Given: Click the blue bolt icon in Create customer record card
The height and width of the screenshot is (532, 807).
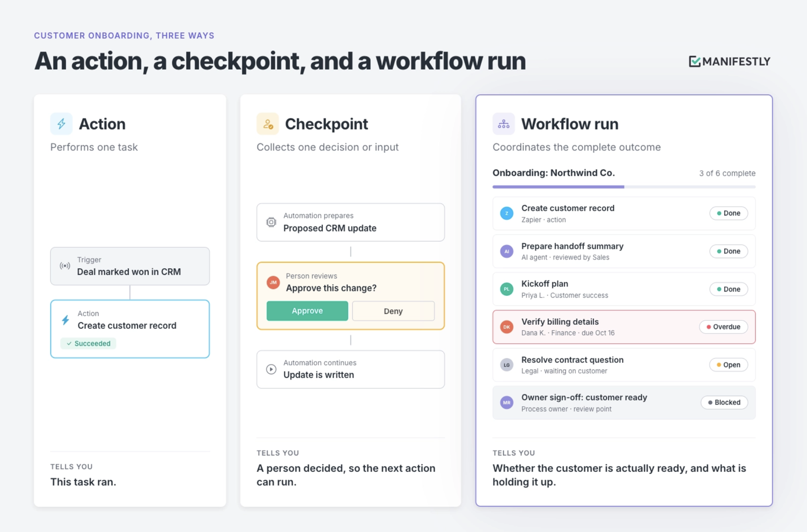Looking at the screenshot, I should [x=66, y=320].
